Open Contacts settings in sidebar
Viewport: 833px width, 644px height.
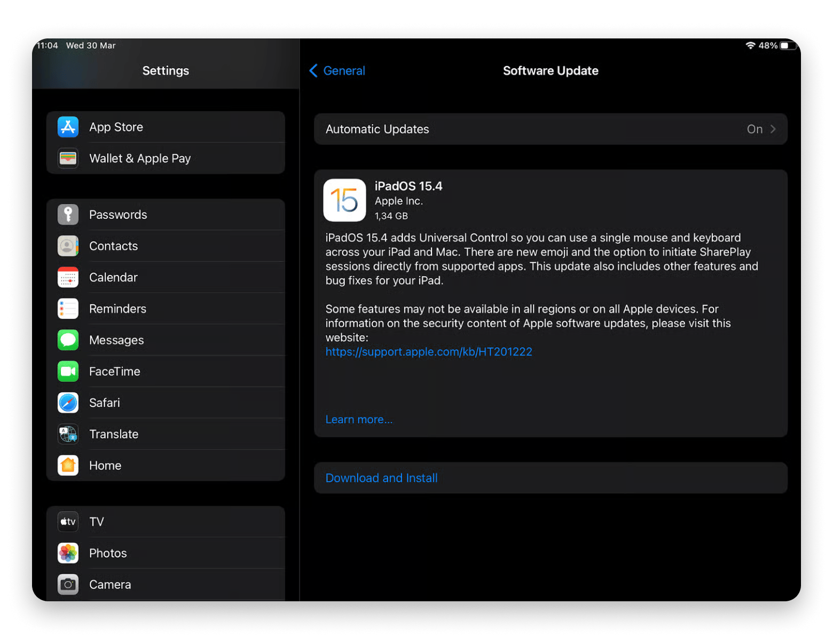[113, 246]
